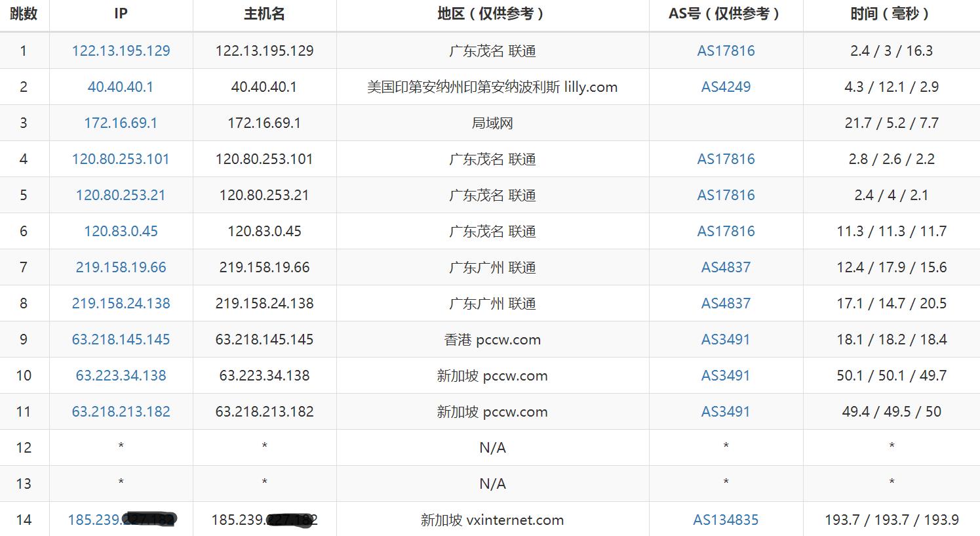Click the AS134835 link
Image resolution: width=980 pixels, height=536 pixels.
click(x=726, y=520)
